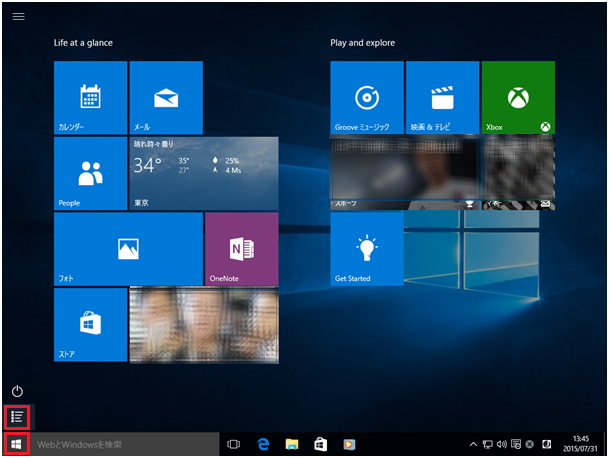Image resolution: width=609 pixels, height=458 pixels.
Task: Click the circled X tray icon
Action: pos(529,444)
